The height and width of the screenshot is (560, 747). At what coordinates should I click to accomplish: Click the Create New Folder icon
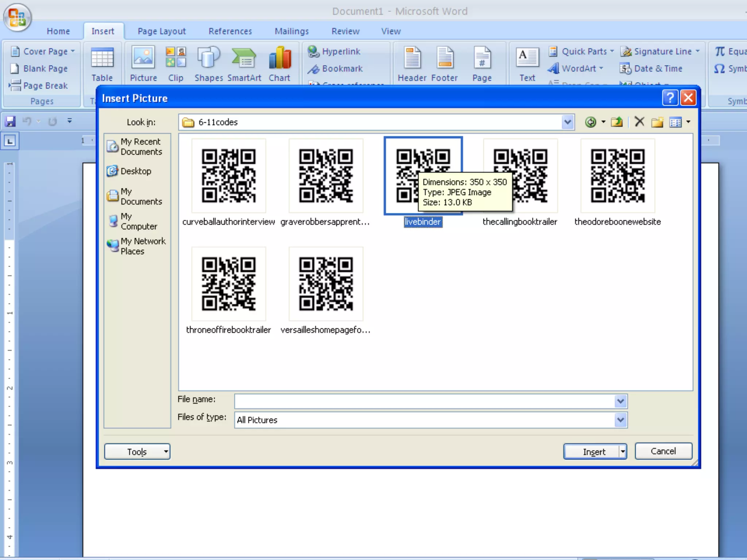pos(657,122)
